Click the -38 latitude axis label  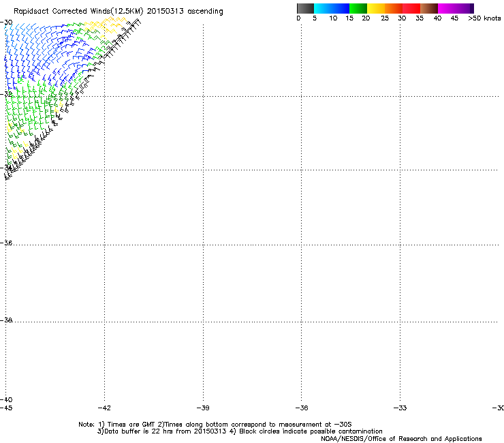point(6,320)
